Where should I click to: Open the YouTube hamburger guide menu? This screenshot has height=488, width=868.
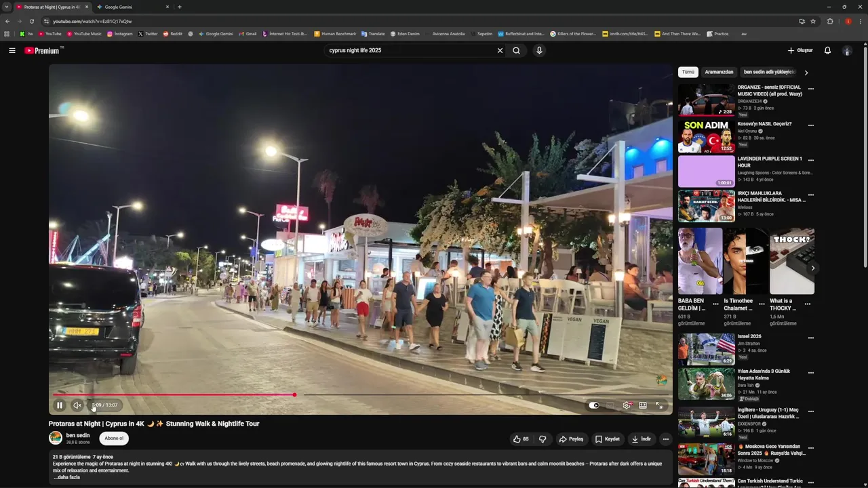(x=12, y=50)
